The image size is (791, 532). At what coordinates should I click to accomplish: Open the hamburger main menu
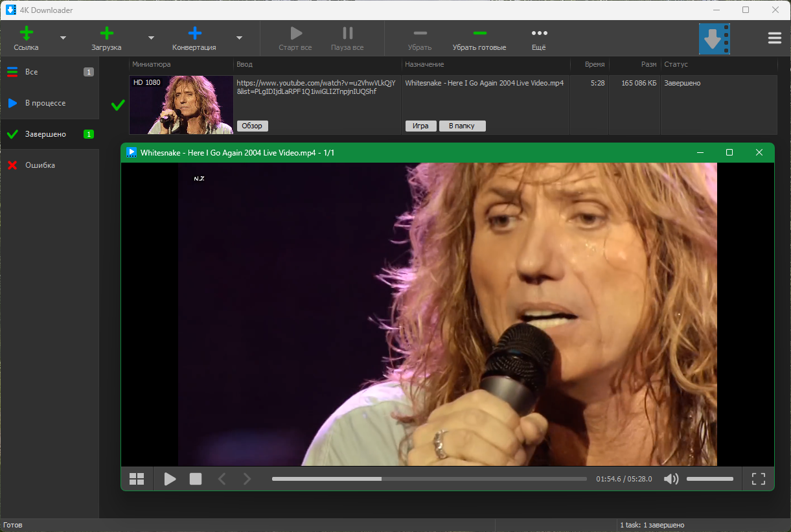775,38
